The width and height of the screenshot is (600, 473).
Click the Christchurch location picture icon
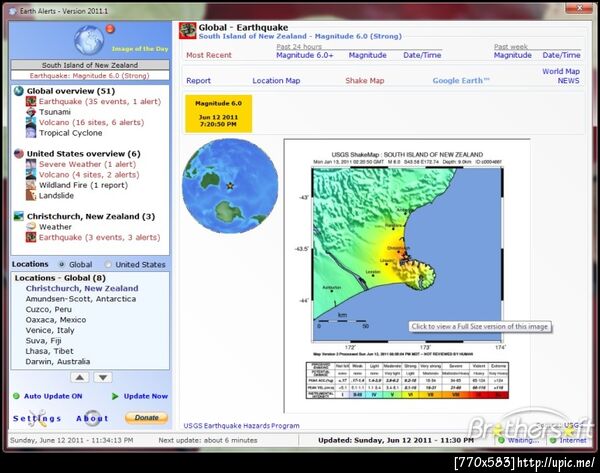pyautogui.click(x=19, y=216)
